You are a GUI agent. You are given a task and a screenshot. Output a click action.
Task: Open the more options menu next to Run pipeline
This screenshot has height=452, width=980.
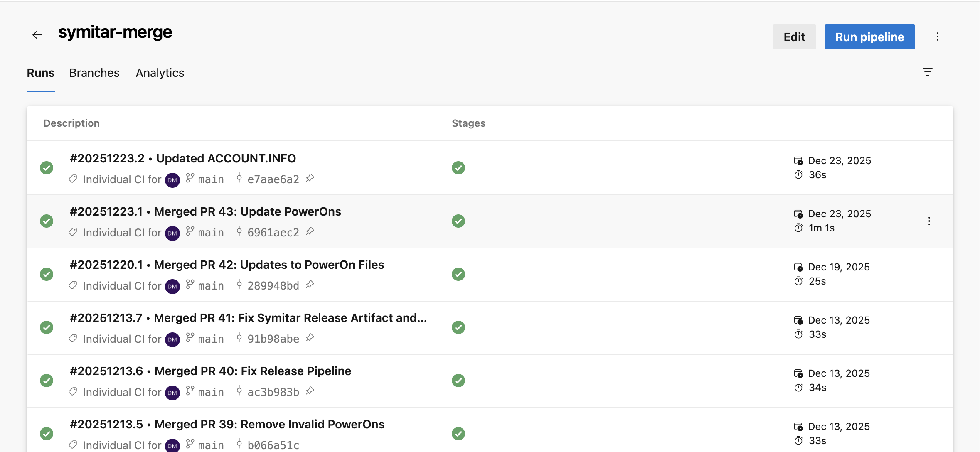click(x=937, y=37)
